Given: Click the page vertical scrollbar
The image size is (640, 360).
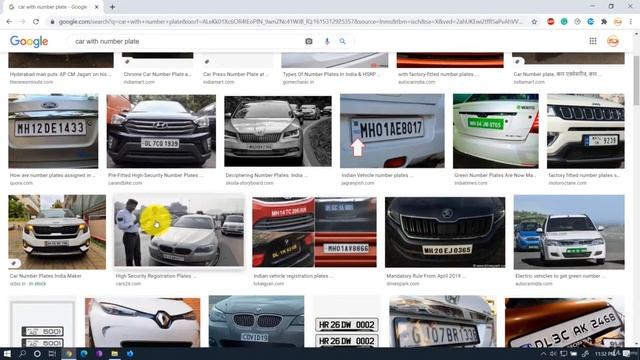Looking at the screenshot, I should [x=636, y=82].
